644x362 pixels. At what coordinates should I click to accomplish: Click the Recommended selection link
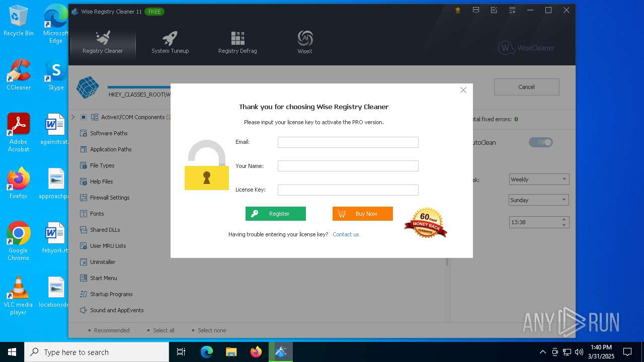(112, 330)
